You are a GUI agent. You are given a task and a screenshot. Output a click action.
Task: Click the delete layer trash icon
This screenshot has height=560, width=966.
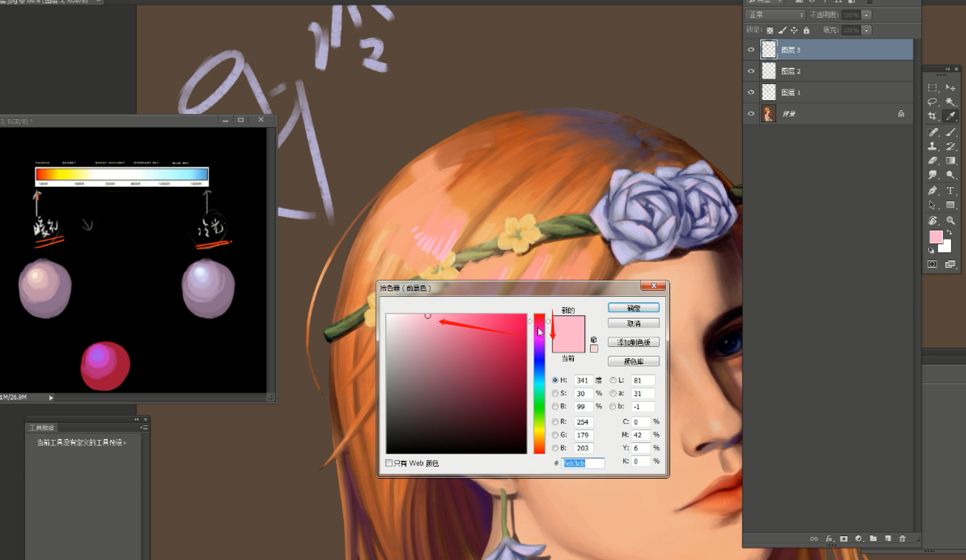[x=902, y=539]
